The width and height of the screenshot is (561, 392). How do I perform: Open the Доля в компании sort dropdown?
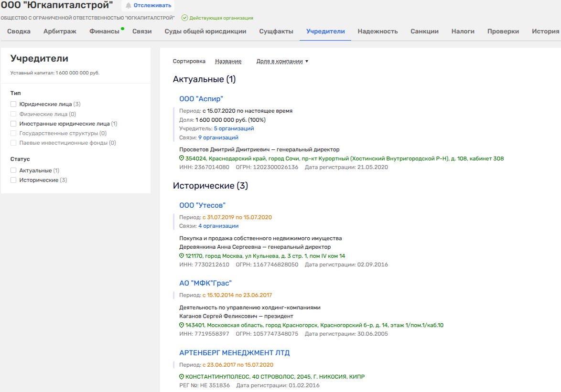tap(282, 61)
